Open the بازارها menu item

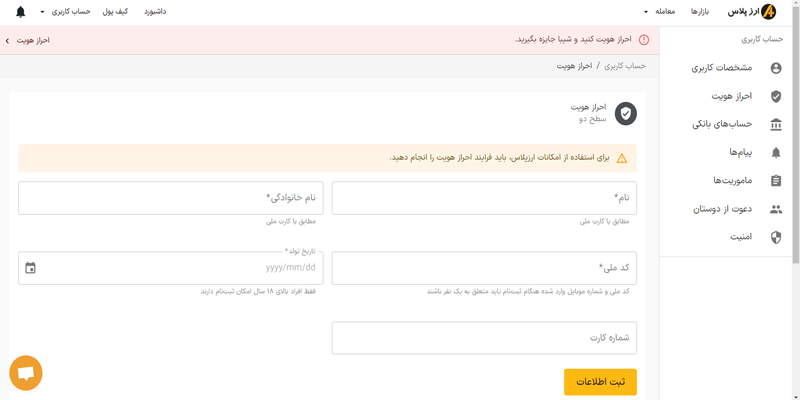[700, 12]
